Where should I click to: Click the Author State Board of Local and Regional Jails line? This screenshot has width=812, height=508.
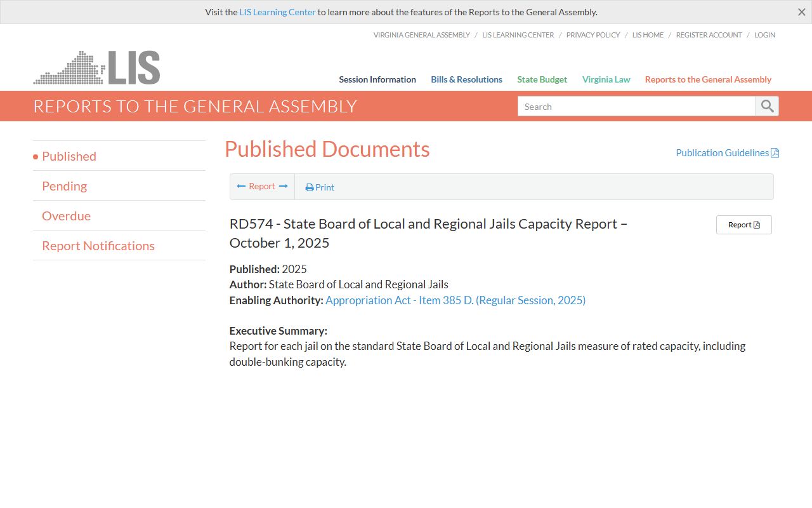pyautogui.click(x=339, y=284)
